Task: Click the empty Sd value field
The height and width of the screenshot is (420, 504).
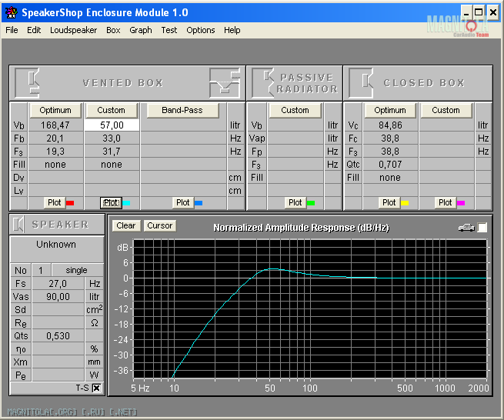Action: tap(58, 310)
